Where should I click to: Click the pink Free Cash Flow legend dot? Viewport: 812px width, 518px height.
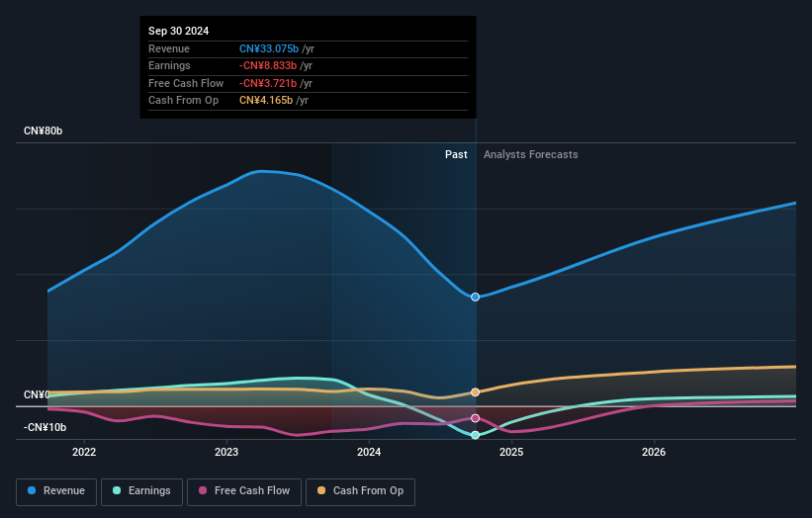click(203, 490)
